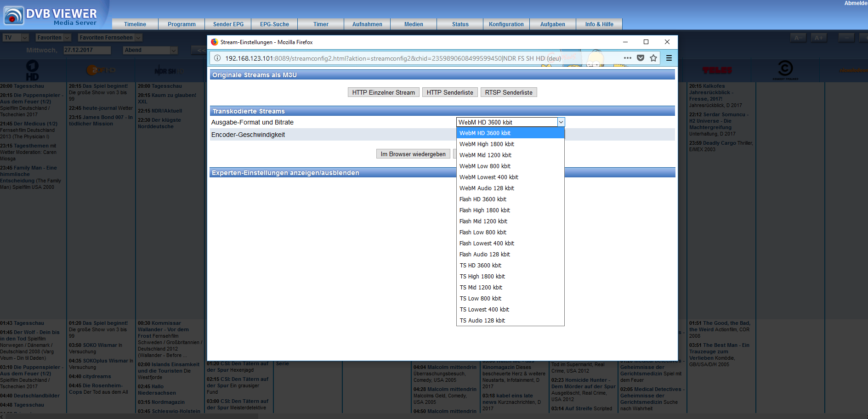Click Abmelden link at top right
The image size is (868, 419).
coord(856,3)
